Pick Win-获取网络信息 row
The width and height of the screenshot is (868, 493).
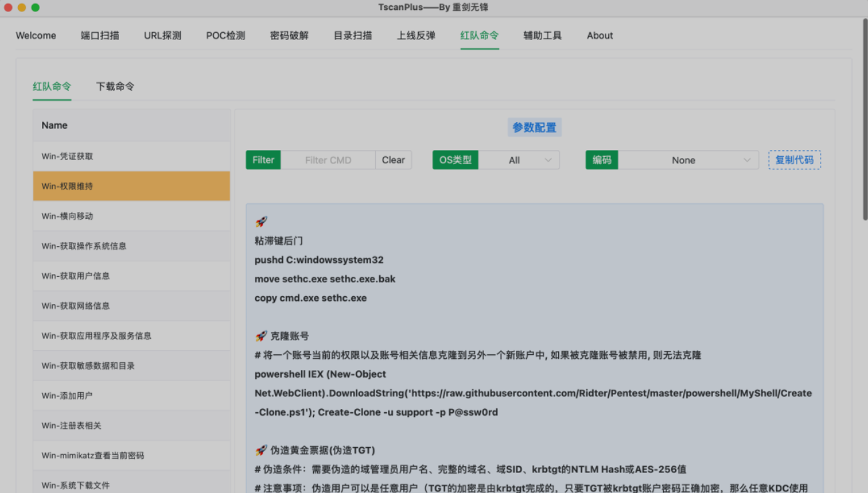tap(132, 306)
